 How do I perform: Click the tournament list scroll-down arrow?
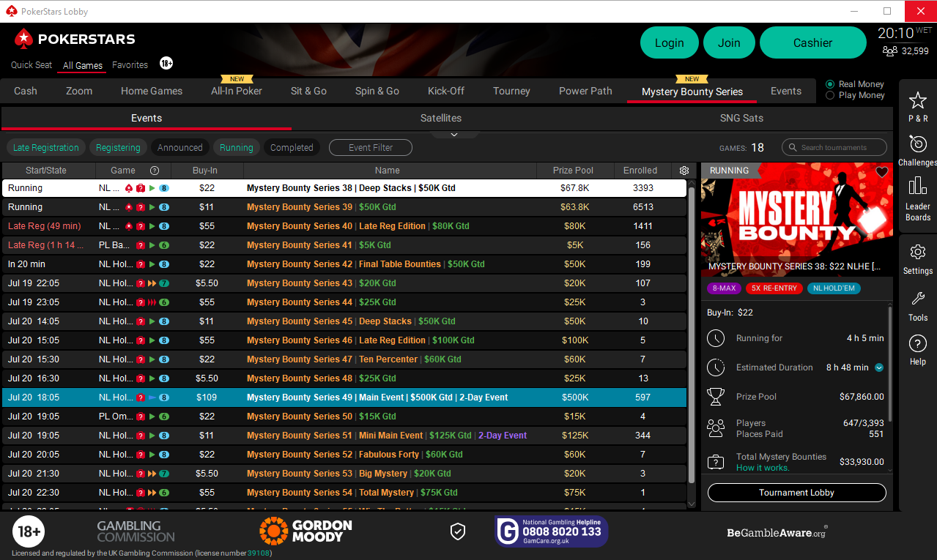[x=692, y=504]
